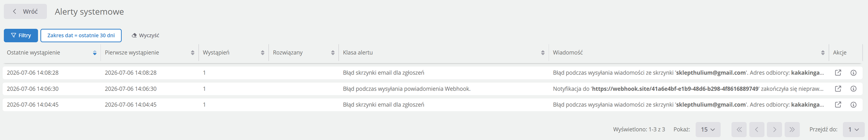Go to previous page arrow
Image resolution: width=868 pixels, height=140 pixels.
[x=757, y=130]
